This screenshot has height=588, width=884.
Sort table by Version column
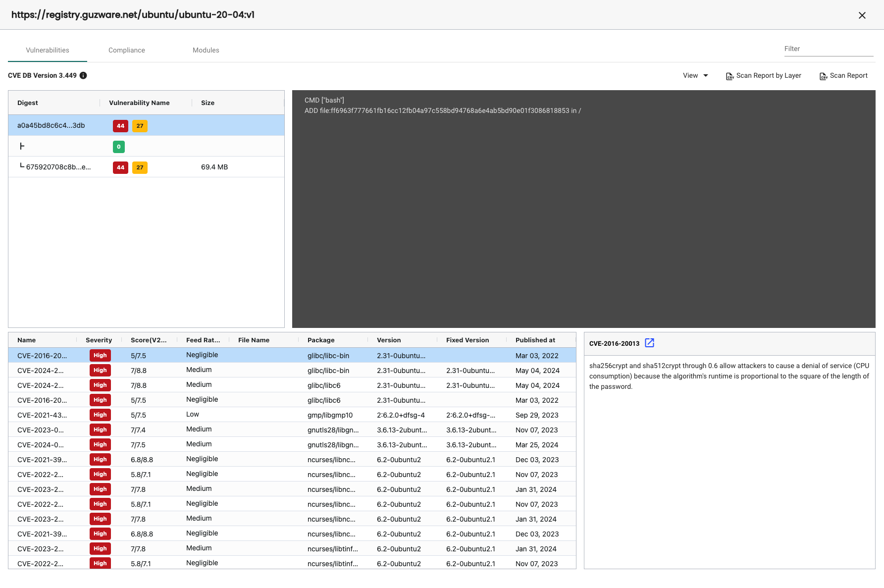(x=389, y=340)
